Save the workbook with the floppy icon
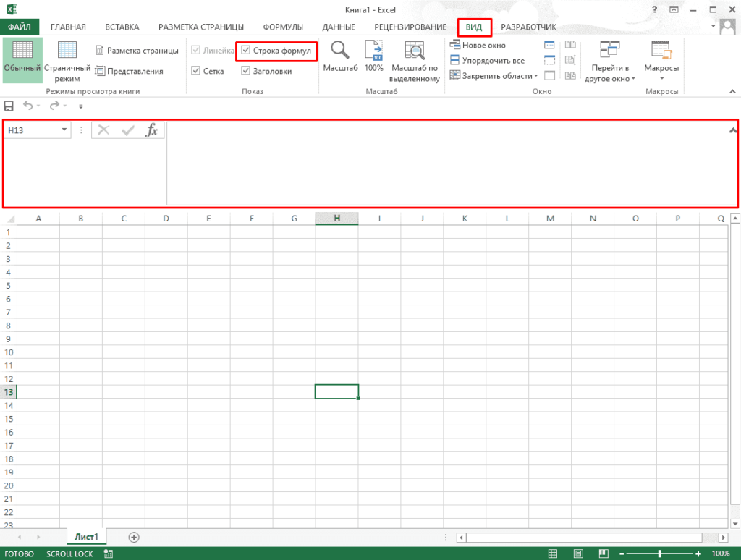The height and width of the screenshot is (560, 741). (x=9, y=106)
